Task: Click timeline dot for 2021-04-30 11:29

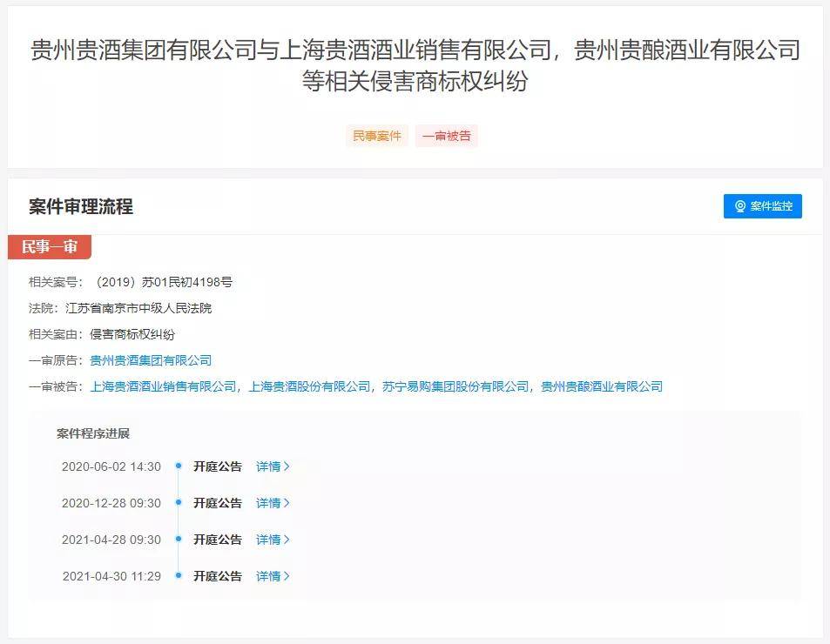Action: pos(179,575)
